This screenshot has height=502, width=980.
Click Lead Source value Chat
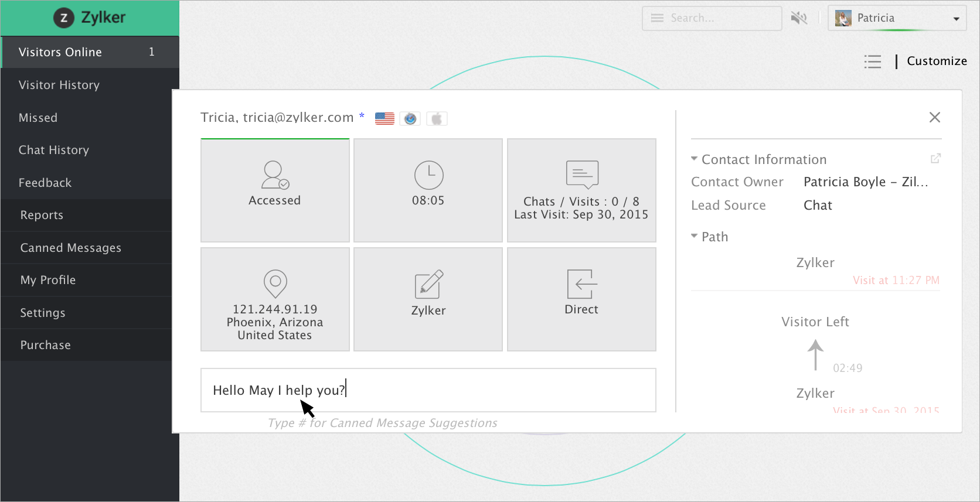[x=818, y=206]
